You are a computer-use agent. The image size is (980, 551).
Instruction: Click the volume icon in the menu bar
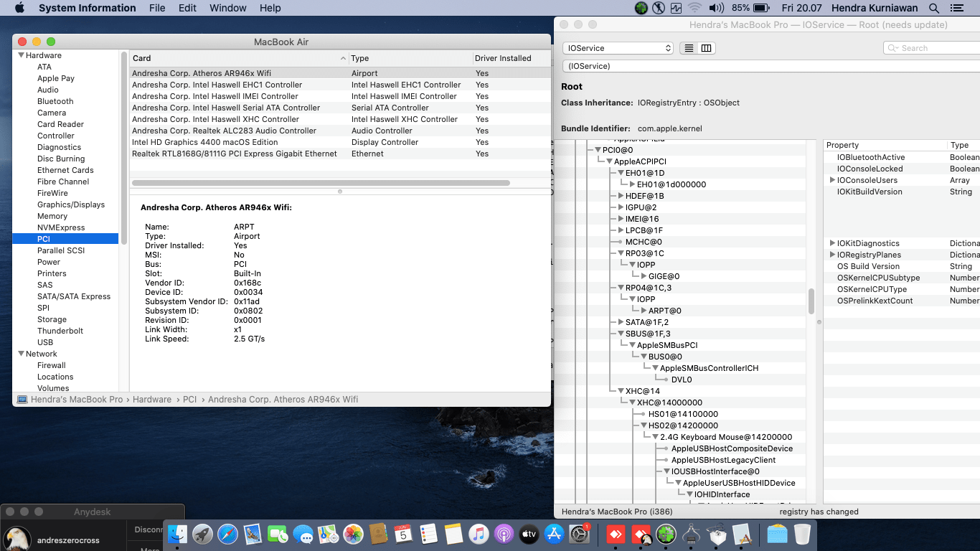[716, 8]
